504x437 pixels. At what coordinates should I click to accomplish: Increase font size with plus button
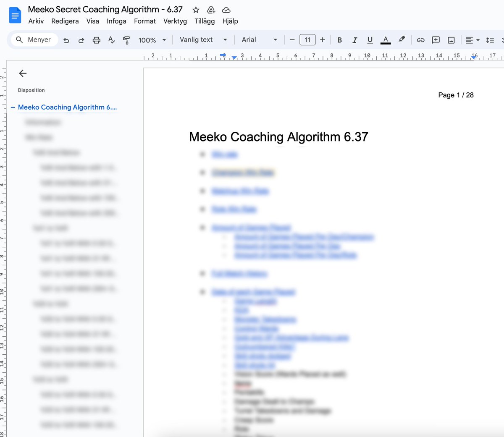(x=323, y=40)
